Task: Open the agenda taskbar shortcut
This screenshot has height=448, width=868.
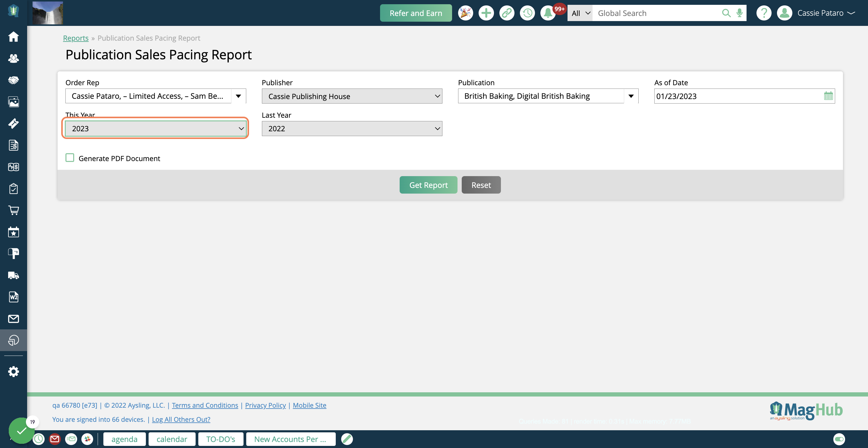Action: pos(125,439)
